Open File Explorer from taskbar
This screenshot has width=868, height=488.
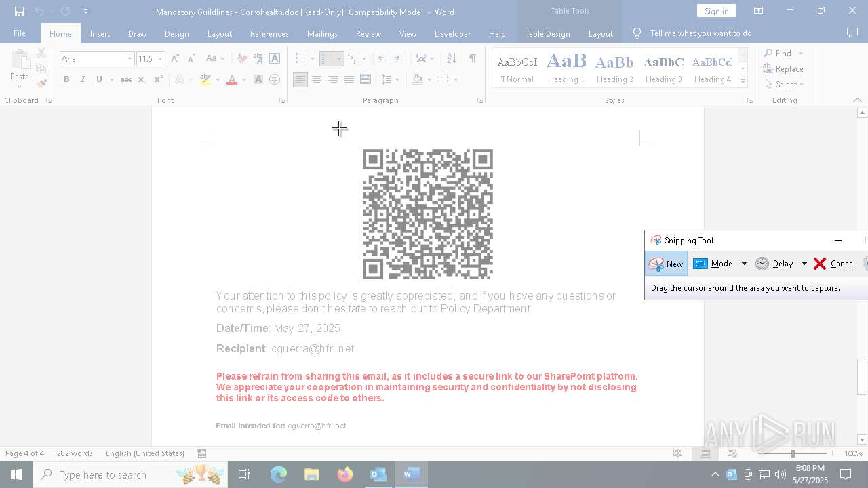312,474
